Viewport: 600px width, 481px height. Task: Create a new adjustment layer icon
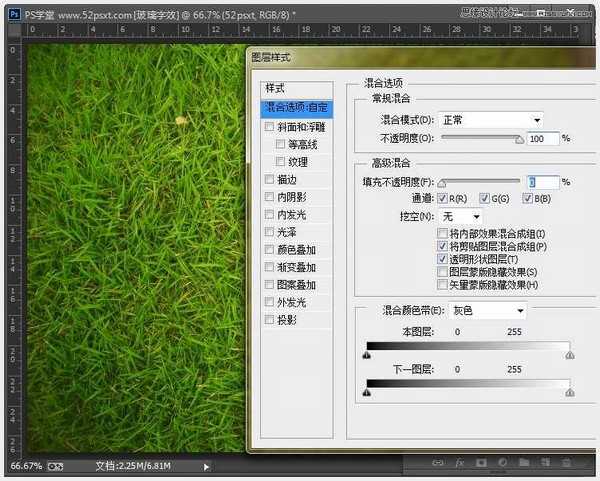point(502,465)
